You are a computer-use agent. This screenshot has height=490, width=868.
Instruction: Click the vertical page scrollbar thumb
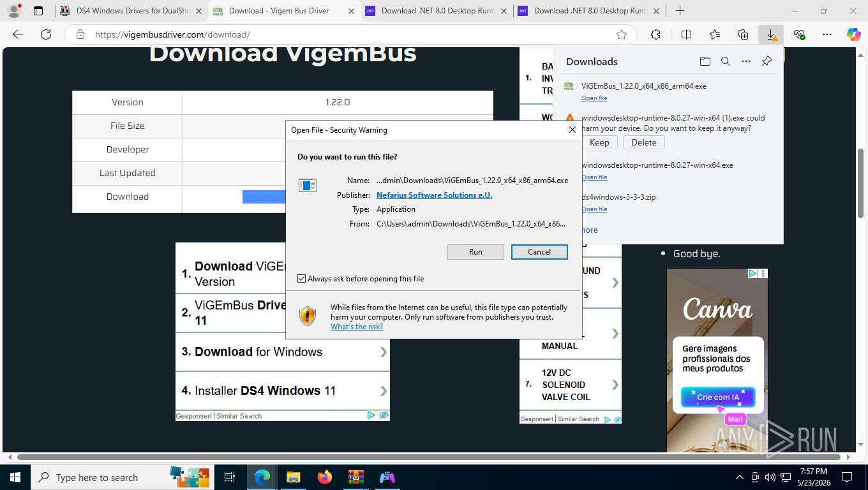tap(860, 183)
